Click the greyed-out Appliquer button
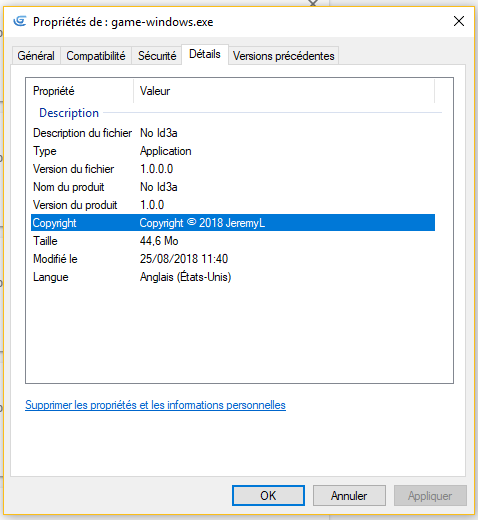This screenshot has height=520, width=478. tap(430, 496)
